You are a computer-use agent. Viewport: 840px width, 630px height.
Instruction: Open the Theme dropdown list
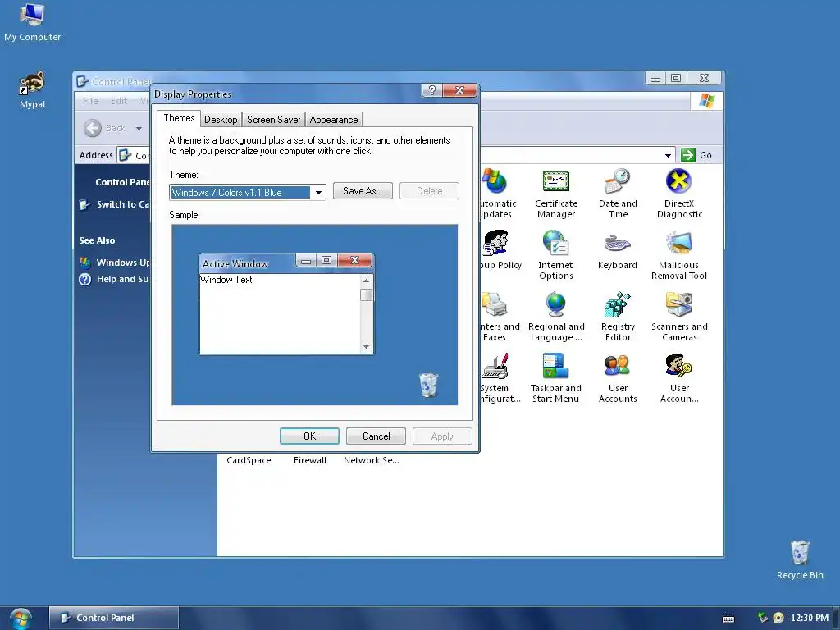(318, 192)
